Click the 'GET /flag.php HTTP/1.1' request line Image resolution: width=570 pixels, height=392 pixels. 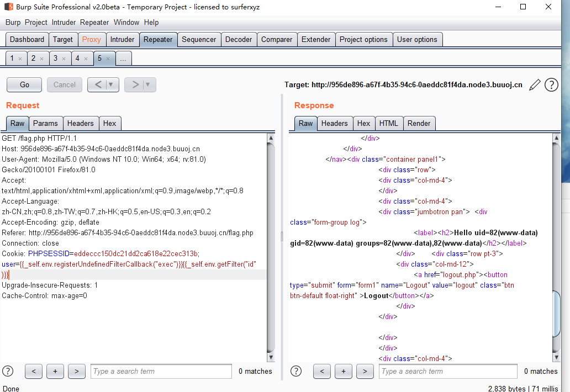pos(39,139)
